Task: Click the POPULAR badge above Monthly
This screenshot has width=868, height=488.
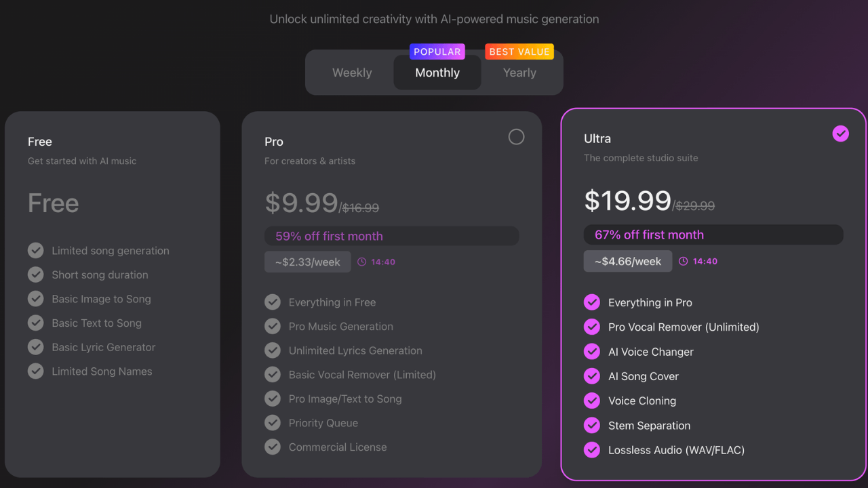Action: 437,52
